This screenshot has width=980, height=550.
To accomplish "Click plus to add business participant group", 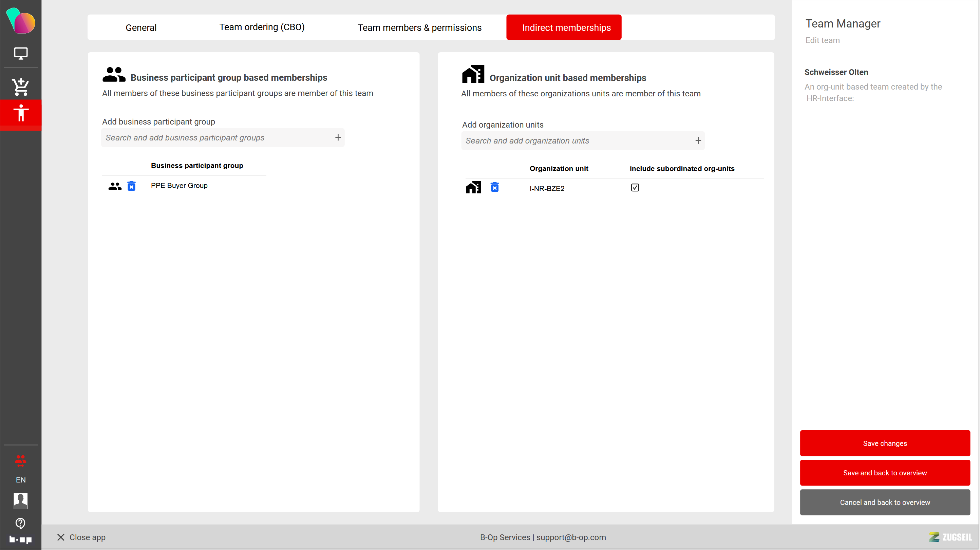I will tap(338, 137).
